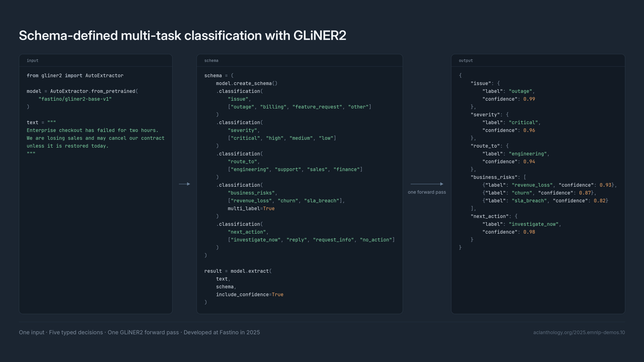Click 'model.create_schema()' in the schema panel
This screenshot has height=362, width=644.
click(247, 84)
